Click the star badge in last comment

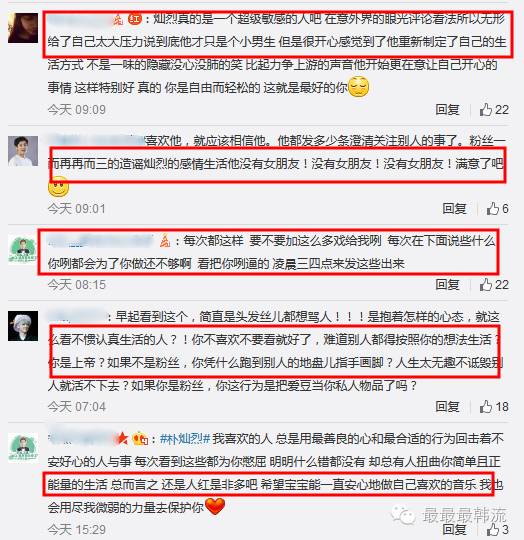click(122, 438)
